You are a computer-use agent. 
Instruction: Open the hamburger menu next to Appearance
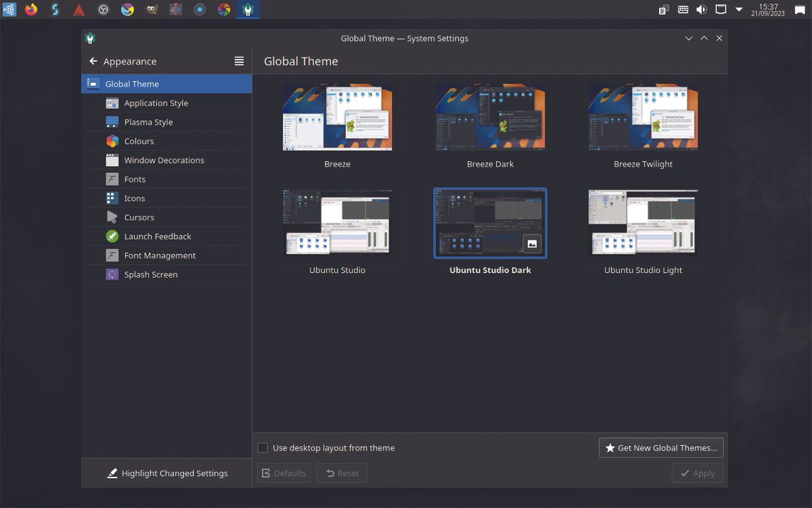[x=239, y=61]
